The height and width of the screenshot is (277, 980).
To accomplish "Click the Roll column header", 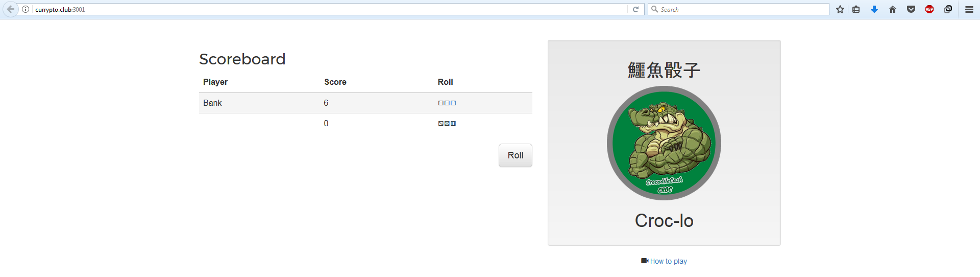I will point(445,82).
